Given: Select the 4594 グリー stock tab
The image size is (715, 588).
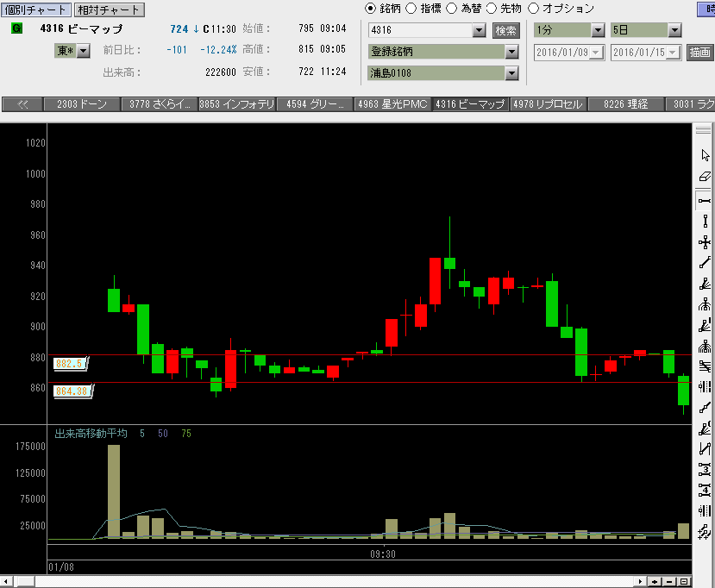Looking at the screenshot, I should point(315,104).
